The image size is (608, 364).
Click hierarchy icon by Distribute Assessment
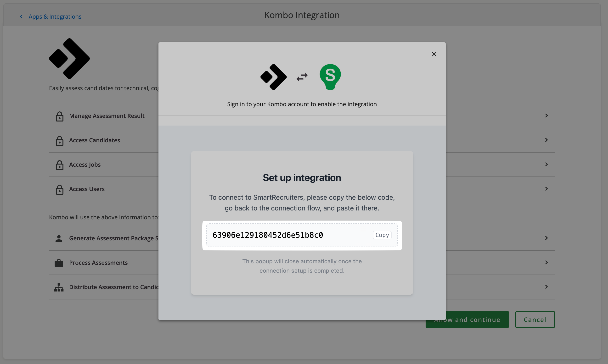[x=59, y=287]
